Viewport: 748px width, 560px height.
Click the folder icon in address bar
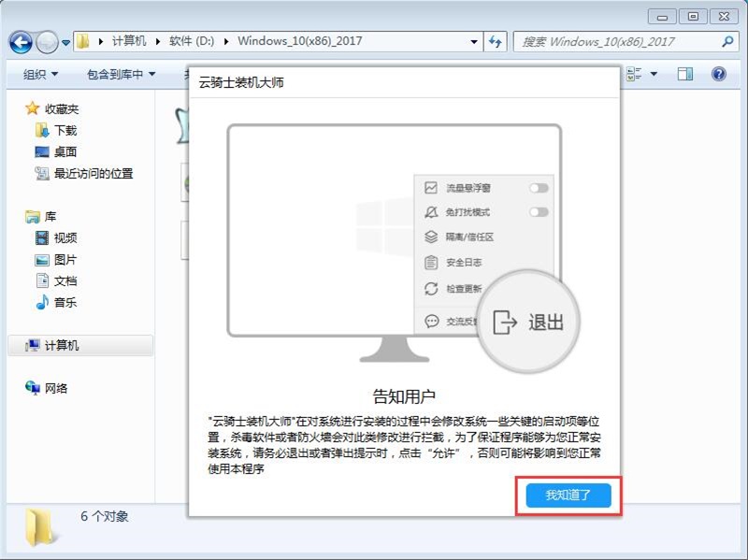[83, 41]
